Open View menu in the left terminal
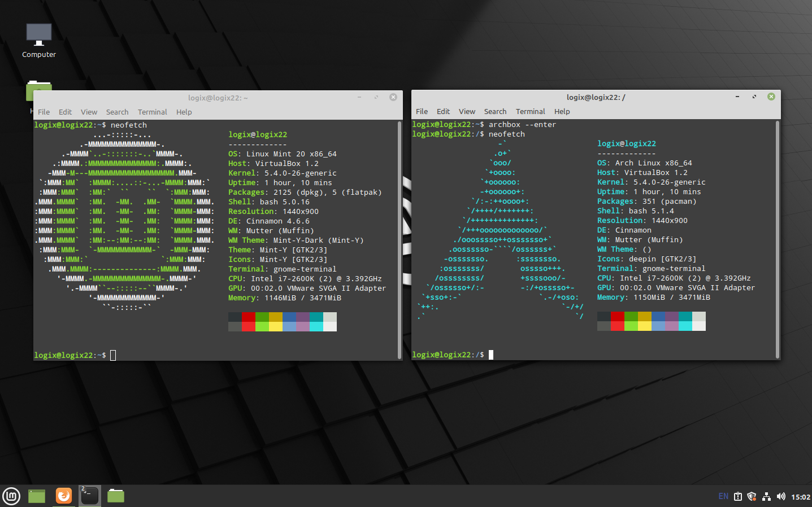The image size is (812, 507). (89, 112)
